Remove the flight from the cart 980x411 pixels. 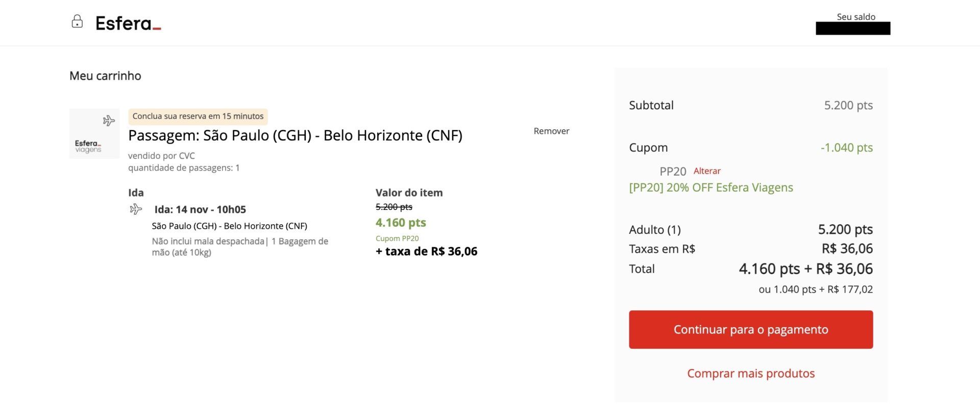pyautogui.click(x=551, y=131)
